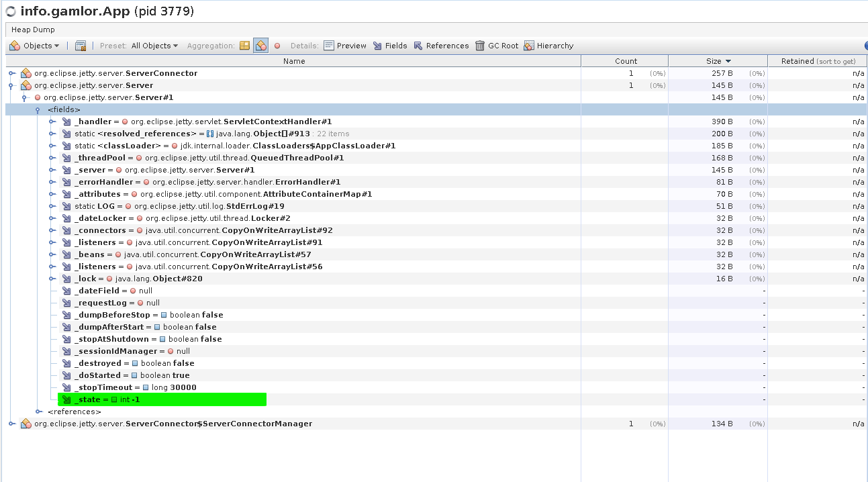
Task: Sort by the Size column header
Action: pos(718,61)
